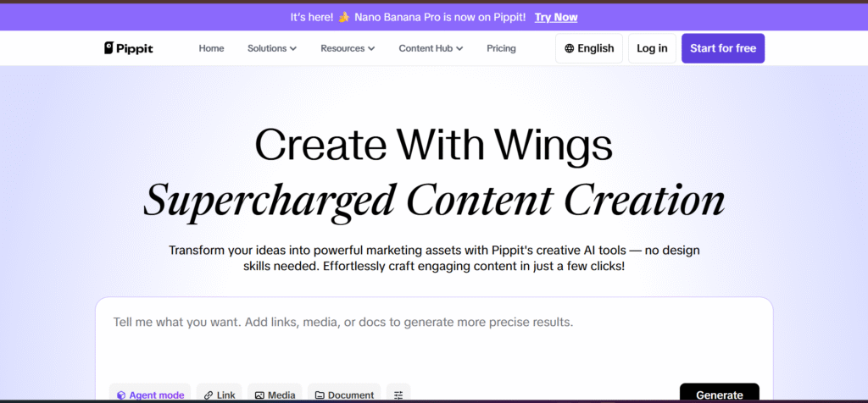Image resolution: width=868 pixels, height=403 pixels.
Task: Toggle Agent mode on the prompt box
Action: (151, 395)
